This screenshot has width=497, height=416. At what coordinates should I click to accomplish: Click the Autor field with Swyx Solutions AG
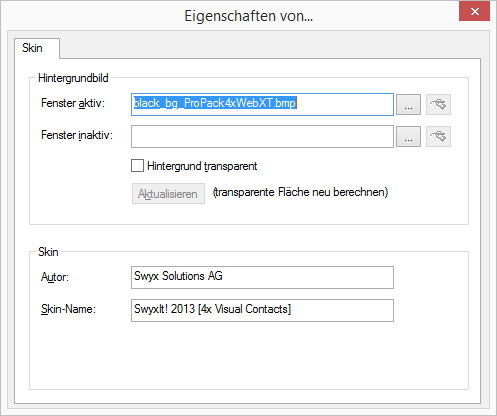click(x=262, y=277)
